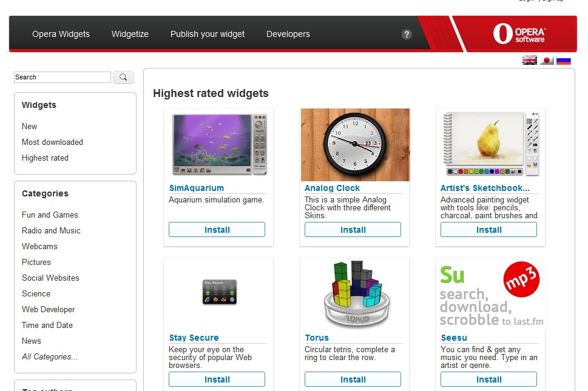Install the Torus widget
Screen dimensions: 588x391
click(353, 379)
